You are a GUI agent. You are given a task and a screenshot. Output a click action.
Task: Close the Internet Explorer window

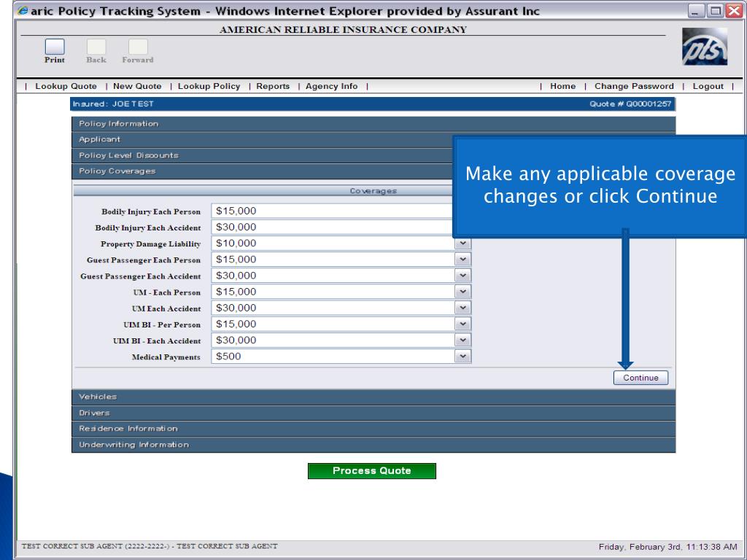pos(734,10)
